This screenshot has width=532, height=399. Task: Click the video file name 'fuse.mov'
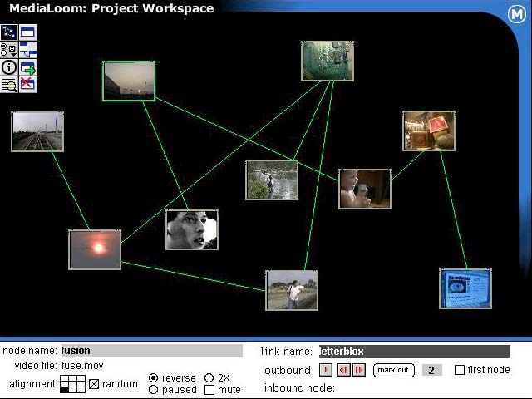[82, 366]
